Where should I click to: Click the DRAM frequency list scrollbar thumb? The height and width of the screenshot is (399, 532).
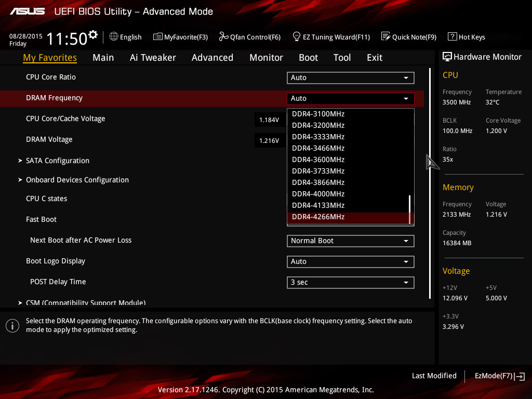click(410, 209)
